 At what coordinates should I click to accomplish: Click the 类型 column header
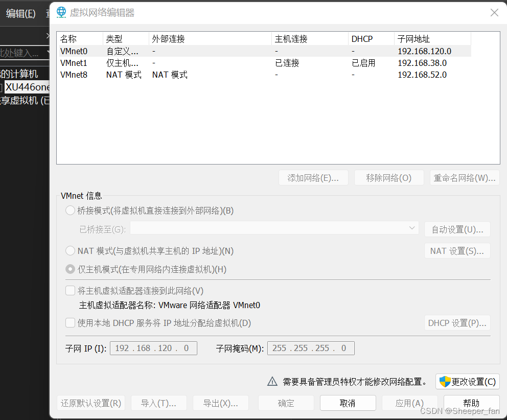[x=126, y=39]
